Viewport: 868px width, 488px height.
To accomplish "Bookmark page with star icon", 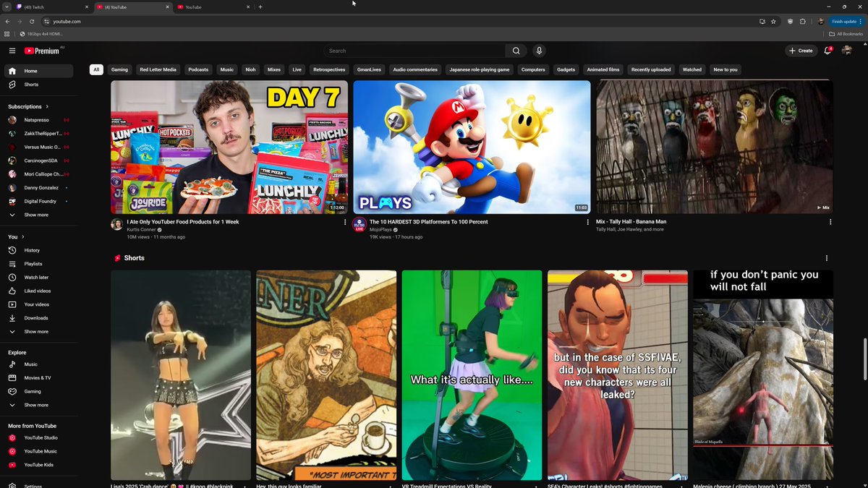I will pos(773,22).
